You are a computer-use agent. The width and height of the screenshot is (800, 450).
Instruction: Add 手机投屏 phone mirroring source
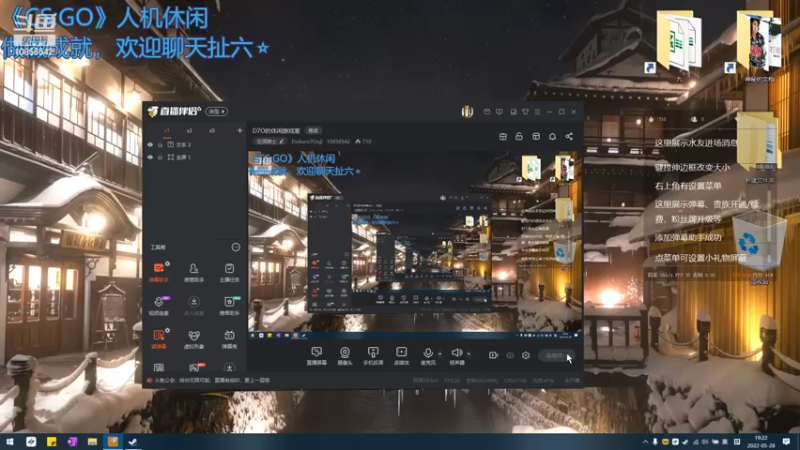pyautogui.click(x=373, y=356)
